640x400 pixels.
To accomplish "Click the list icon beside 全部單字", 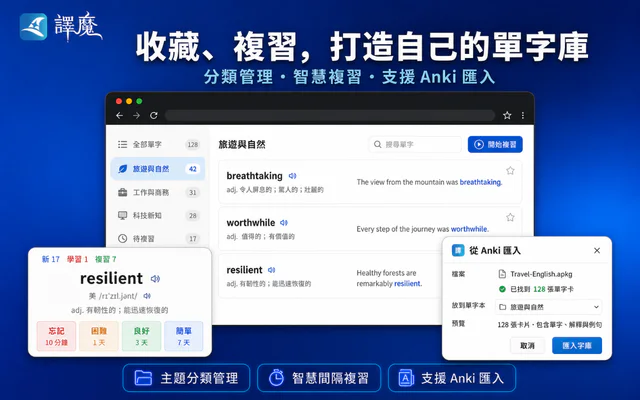I will tap(122, 144).
